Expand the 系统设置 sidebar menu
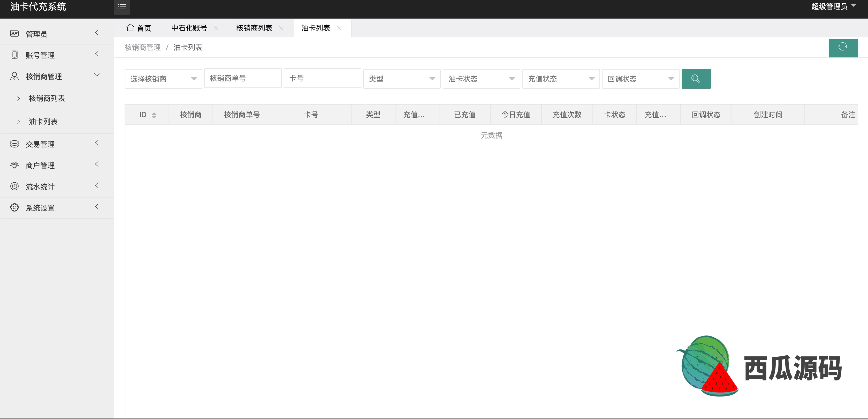 (x=57, y=208)
